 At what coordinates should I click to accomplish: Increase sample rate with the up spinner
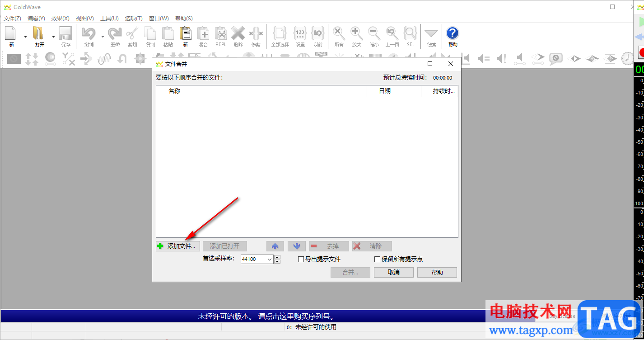pyautogui.click(x=277, y=257)
